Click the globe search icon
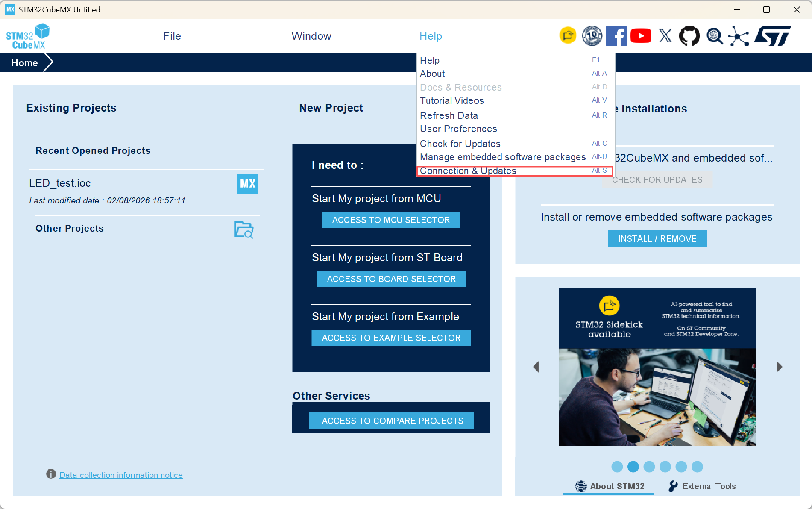Viewport: 812px width, 509px height. pos(714,36)
